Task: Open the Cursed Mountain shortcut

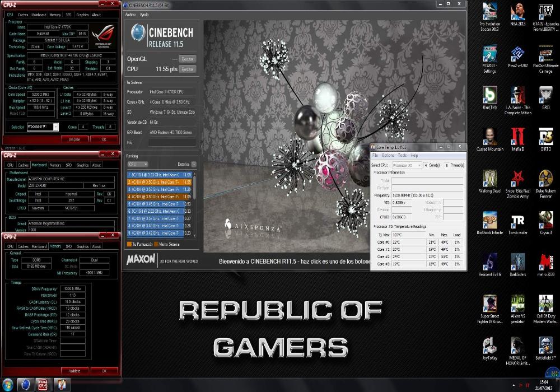Action: (x=489, y=139)
